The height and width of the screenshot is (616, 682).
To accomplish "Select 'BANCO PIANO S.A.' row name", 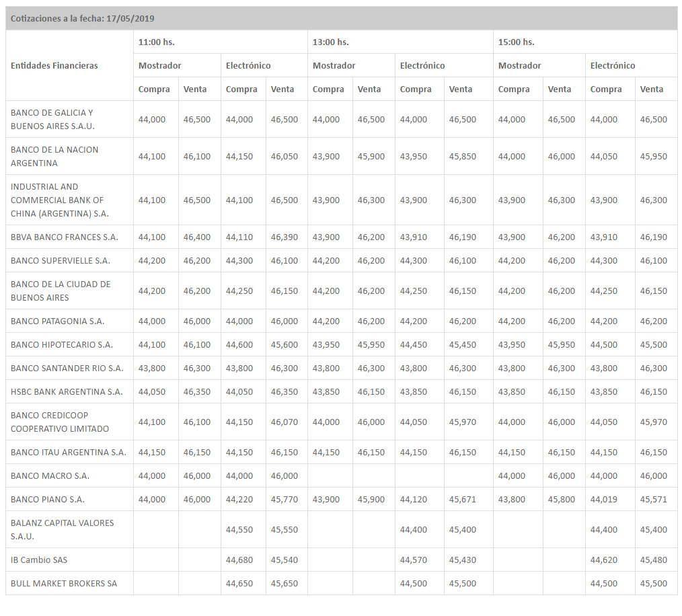I will 47,500.
